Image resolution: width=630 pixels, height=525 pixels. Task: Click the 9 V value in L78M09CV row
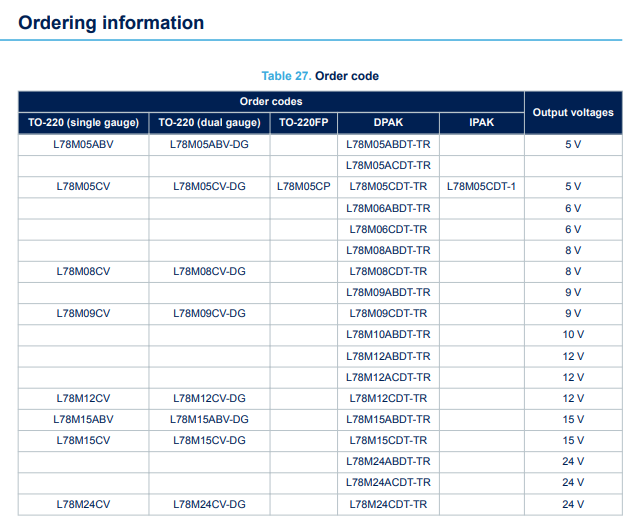click(x=573, y=313)
